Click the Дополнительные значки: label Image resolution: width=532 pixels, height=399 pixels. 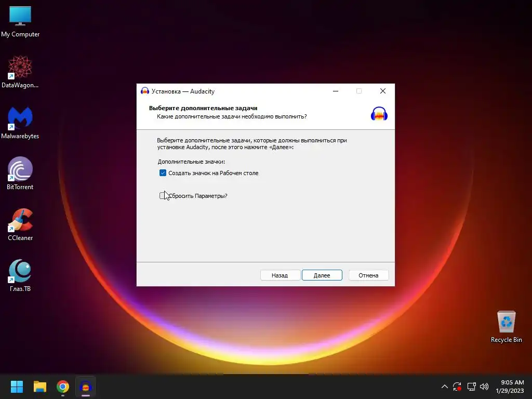coord(191,162)
